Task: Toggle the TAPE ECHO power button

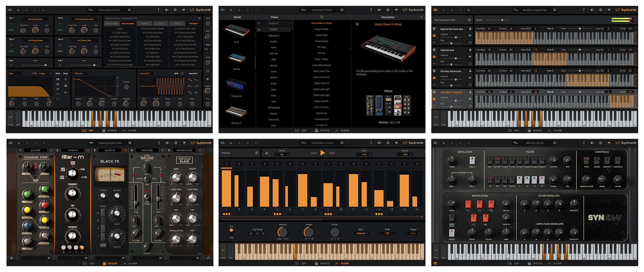Action: click(163, 150)
